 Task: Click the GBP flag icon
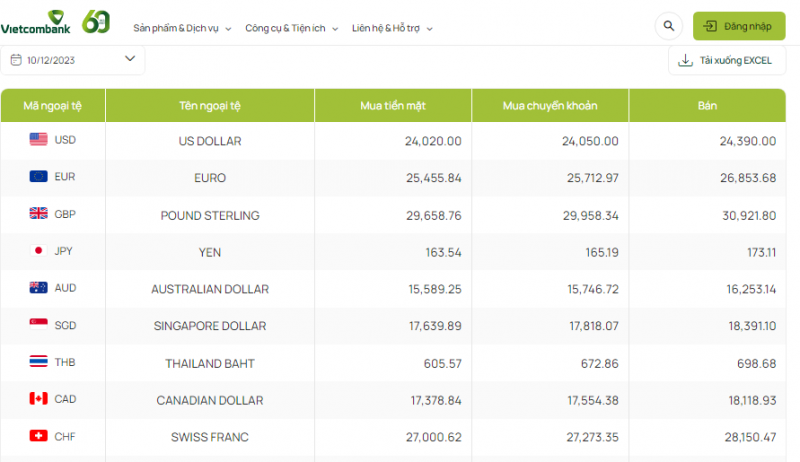pyautogui.click(x=39, y=214)
